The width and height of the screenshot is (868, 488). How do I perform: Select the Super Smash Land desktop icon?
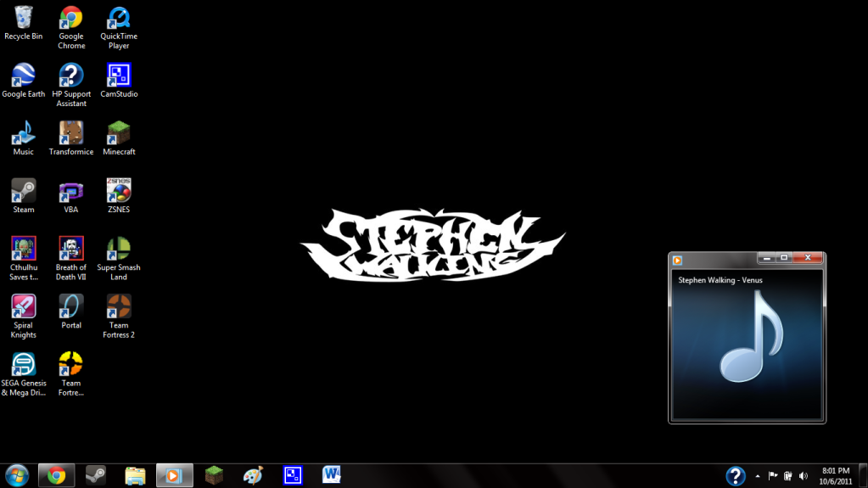[119, 259]
